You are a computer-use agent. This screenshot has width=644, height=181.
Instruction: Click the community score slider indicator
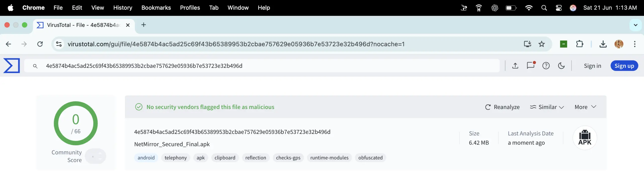[x=95, y=156]
